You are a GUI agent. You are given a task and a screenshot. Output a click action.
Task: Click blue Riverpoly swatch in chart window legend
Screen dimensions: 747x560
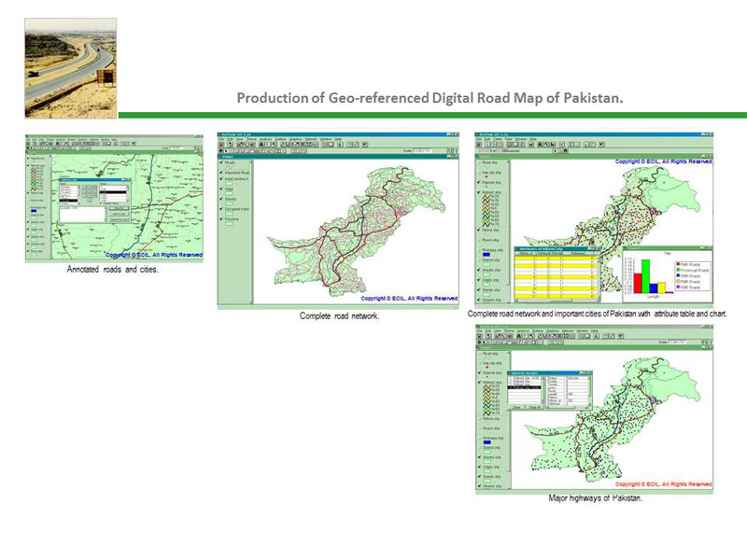tap(486, 255)
